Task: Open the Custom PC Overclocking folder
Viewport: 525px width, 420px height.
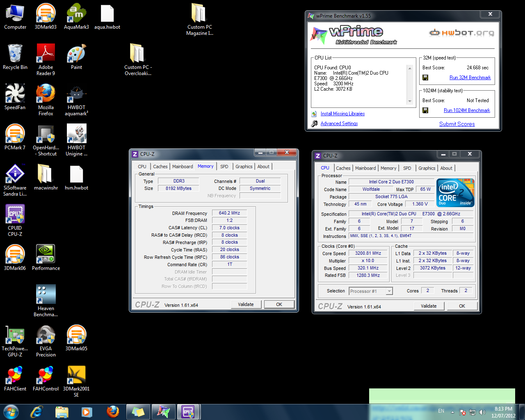Action: click(x=138, y=60)
